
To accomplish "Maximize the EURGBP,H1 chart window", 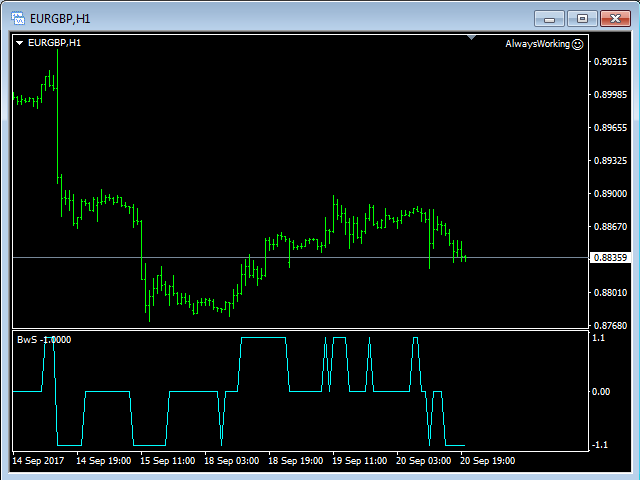I will tap(582, 17).
